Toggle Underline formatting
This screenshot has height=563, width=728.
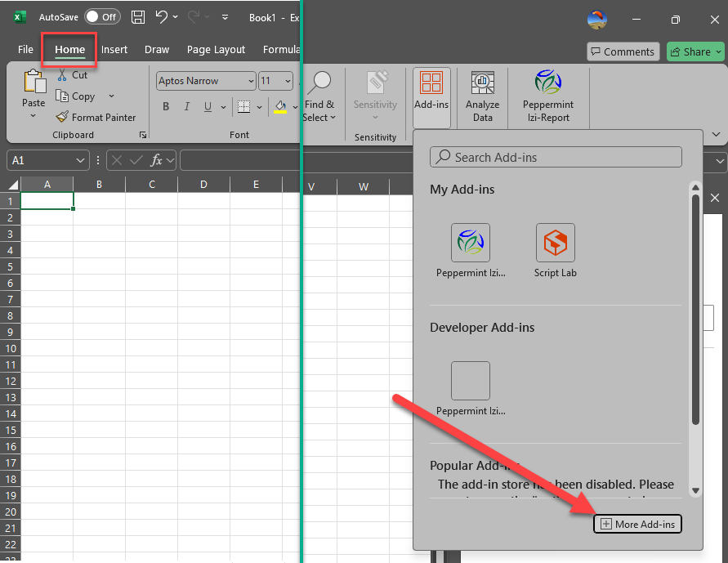(x=208, y=107)
